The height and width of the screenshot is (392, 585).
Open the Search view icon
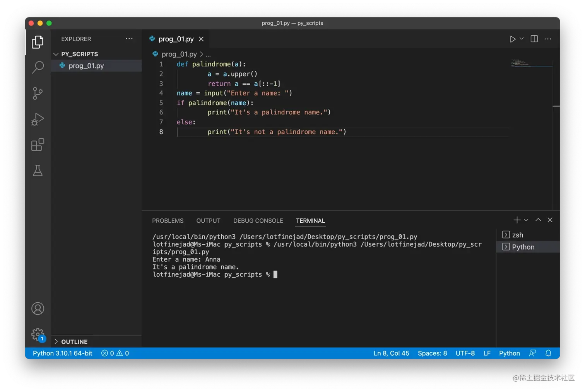[x=38, y=67]
